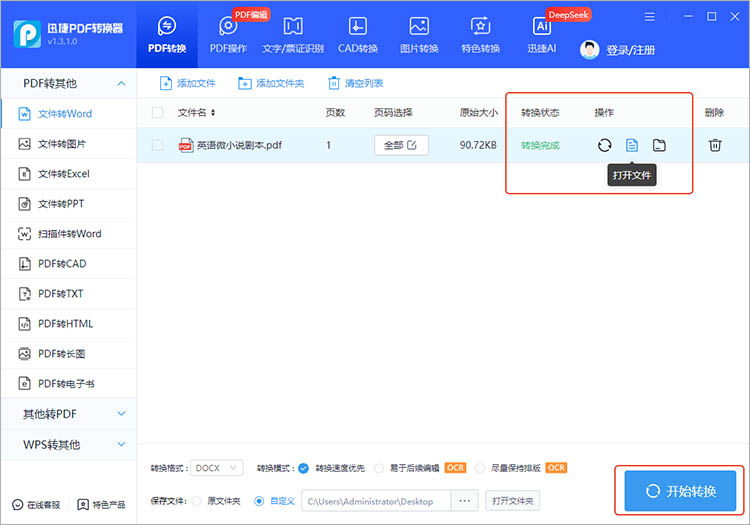
Task: Choose 原文件夹 save option
Action: click(x=196, y=501)
